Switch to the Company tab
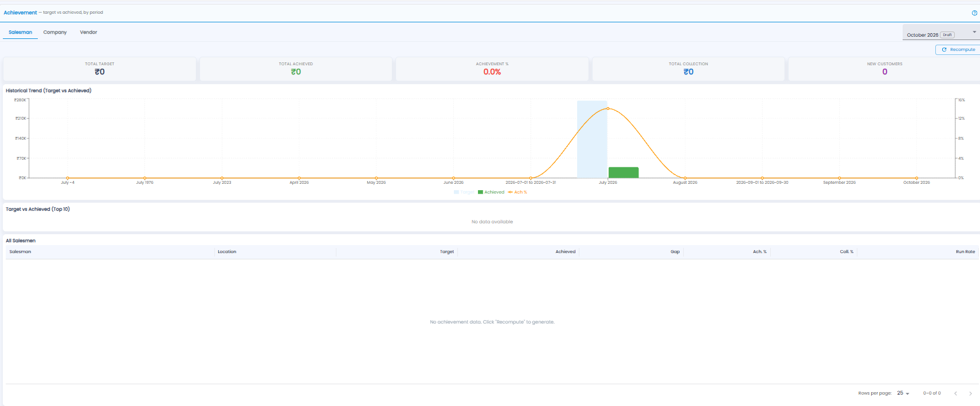The width and height of the screenshot is (980, 406). coord(55,33)
